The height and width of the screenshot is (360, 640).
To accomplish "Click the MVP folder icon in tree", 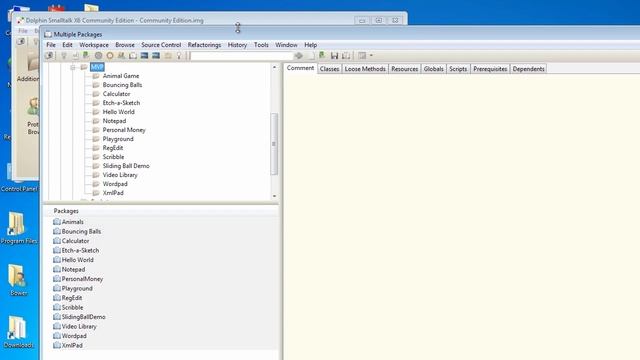I will pos(84,67).
